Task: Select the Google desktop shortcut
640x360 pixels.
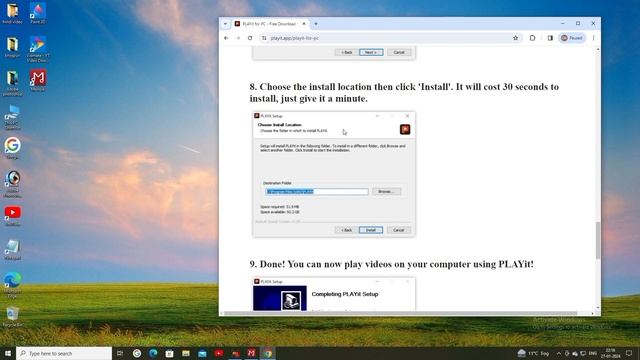Action: coord(13,148)
